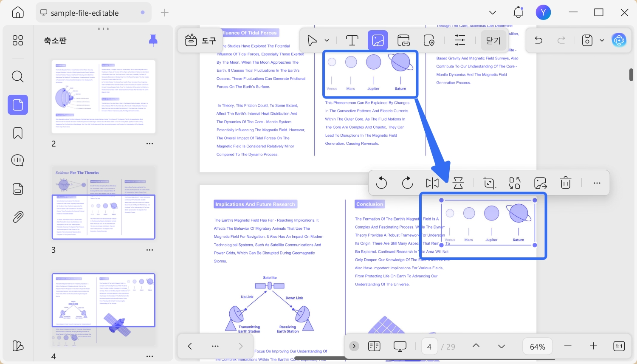This screenshot has width=637, height=364.
Task: Open the 64% zoom level field
Action: 538,347
